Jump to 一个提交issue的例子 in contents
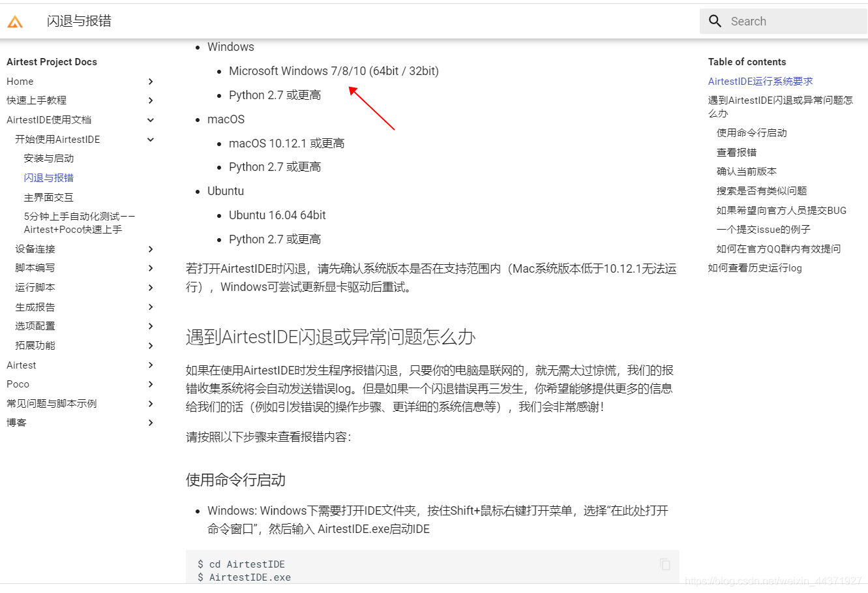 [764, 230]
